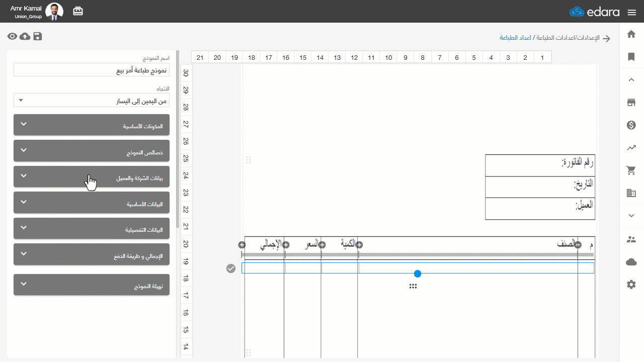
Task: Expand the المكونات الأساسية section
Action: coord(92,125)
